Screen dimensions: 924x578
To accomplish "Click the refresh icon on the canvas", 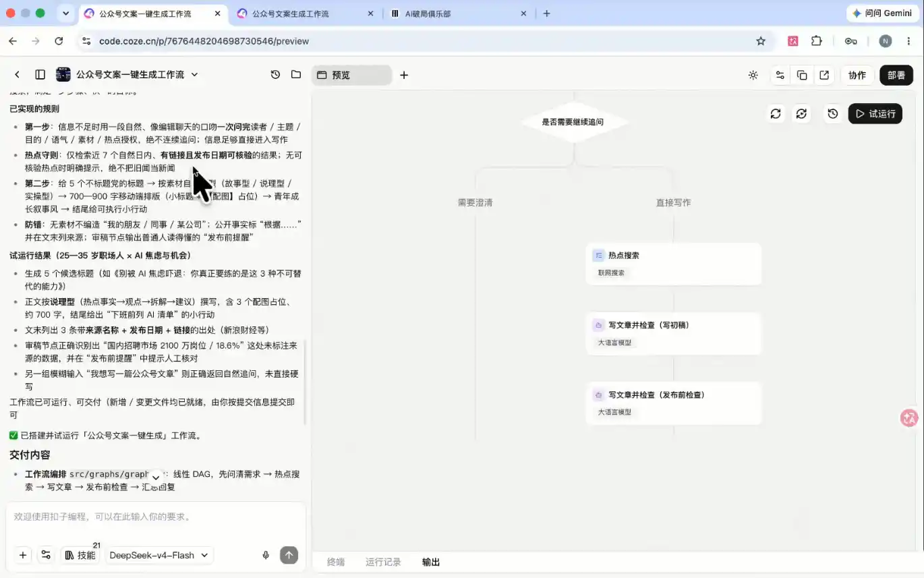I will pyautogui.click(x=776, y=114).
